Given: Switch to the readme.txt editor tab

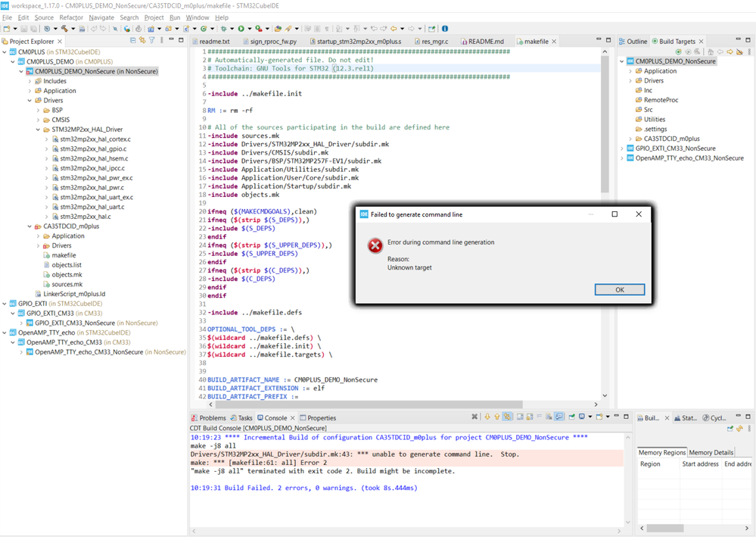Looking at the screenshot, I should click(211, 42).
